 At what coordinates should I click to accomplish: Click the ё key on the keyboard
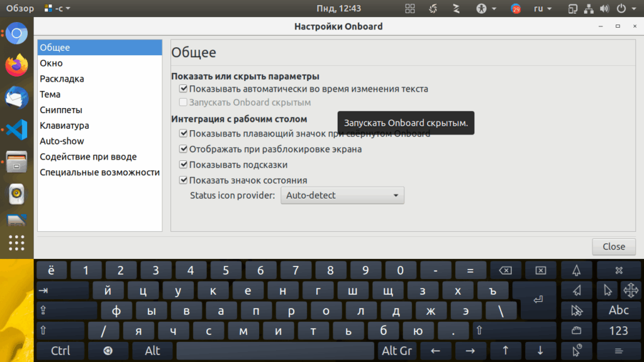point(52,270)
